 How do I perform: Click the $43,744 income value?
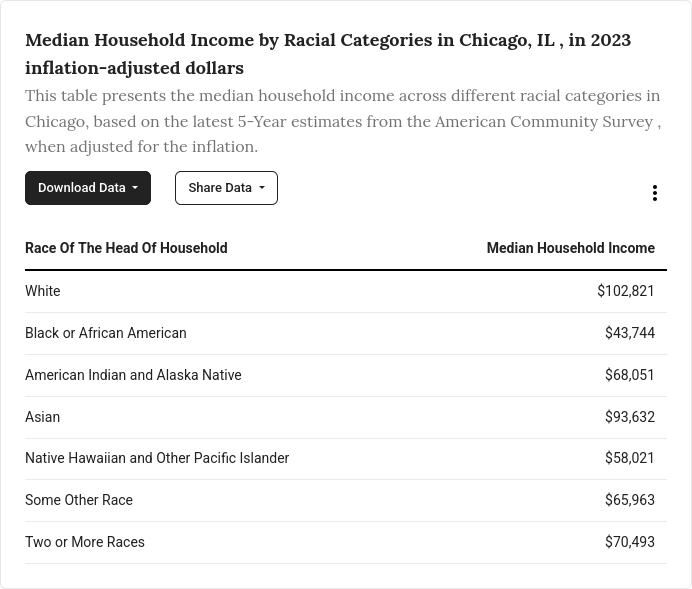630,333
